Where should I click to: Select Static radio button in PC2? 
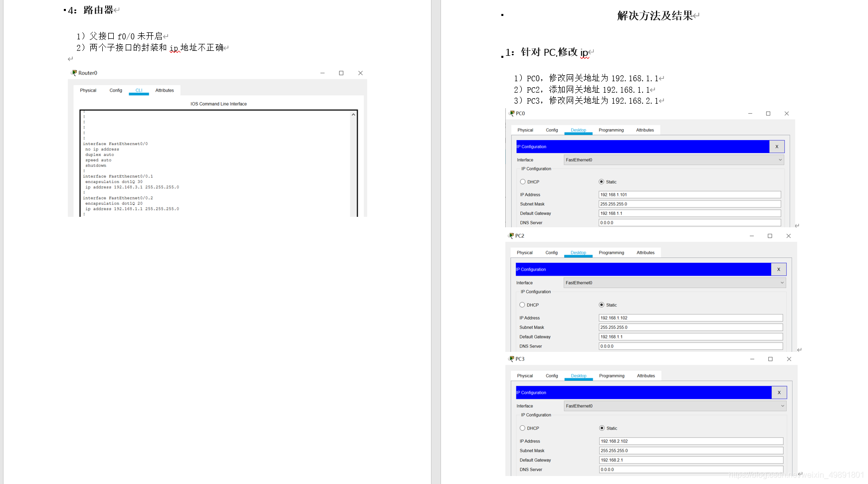click(x=602, y=305)
